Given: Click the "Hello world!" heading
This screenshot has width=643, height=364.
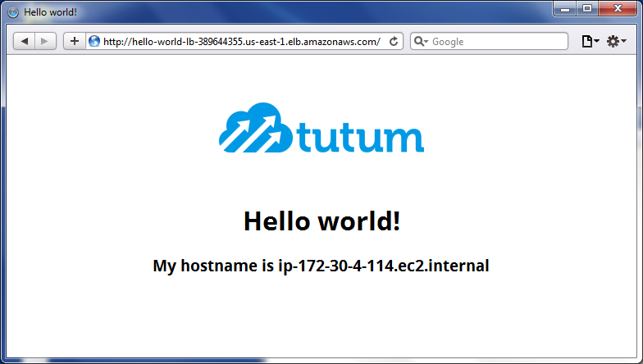Looking at the screenshot, I should (x=321, y=221).
